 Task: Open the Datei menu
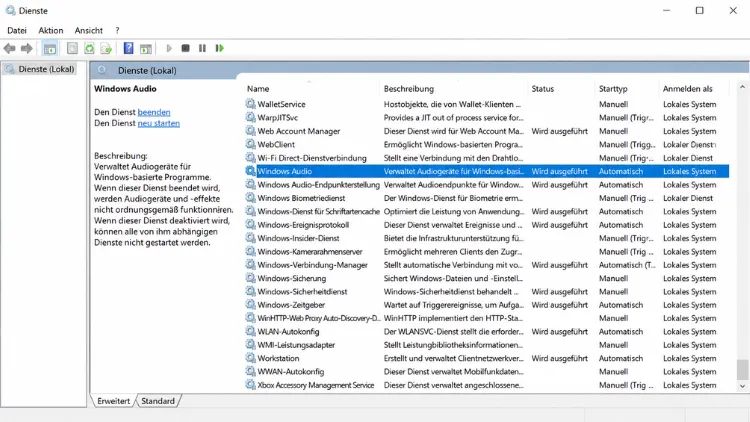[x=17, y=30]
